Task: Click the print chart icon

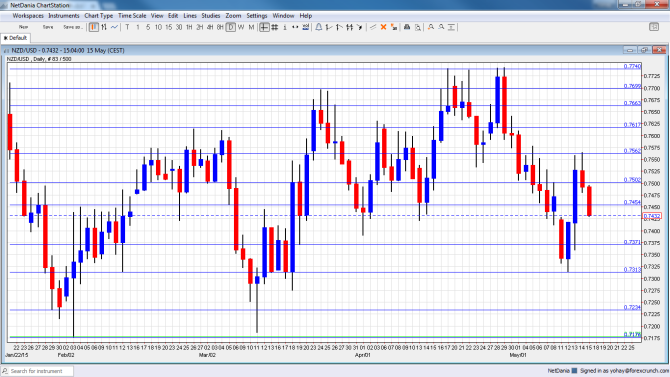Action: [407, 27]
